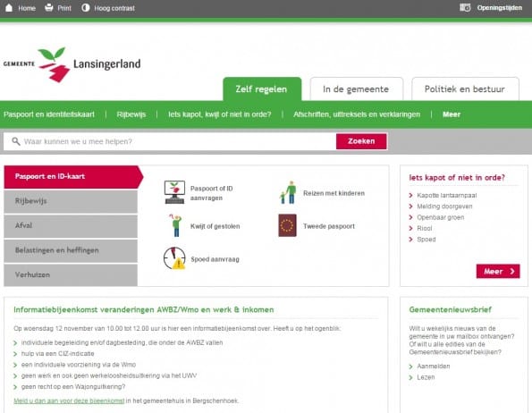The image size is (532, 413).
Task: Click the Zoeken button
Action: (361, 141)
